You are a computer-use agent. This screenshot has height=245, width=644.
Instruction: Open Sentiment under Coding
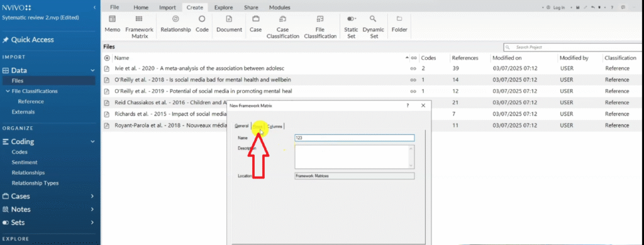pos(25,162)
